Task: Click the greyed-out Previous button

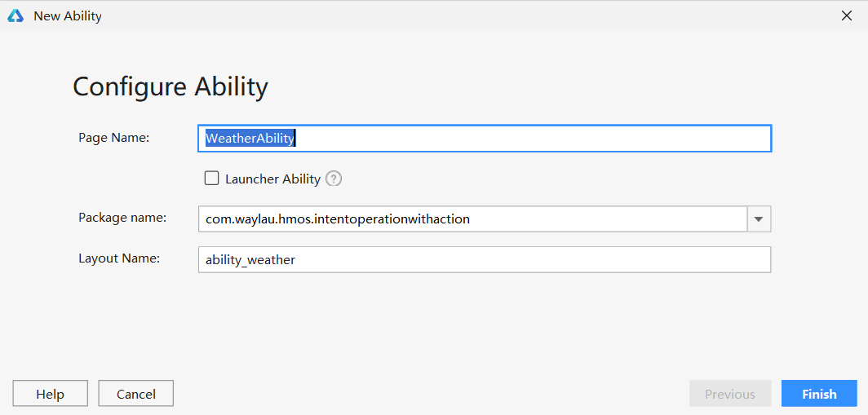Action: (729, 394)
